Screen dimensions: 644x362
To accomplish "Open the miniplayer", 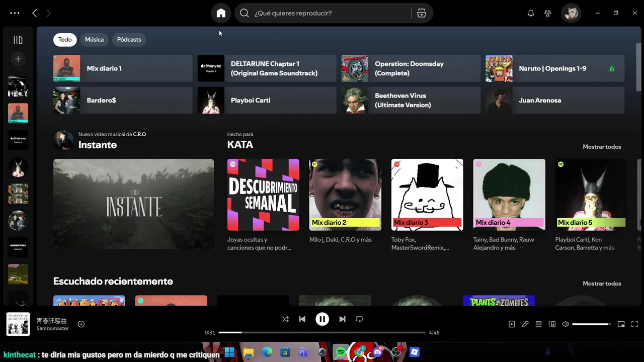I will coord(621,324).
